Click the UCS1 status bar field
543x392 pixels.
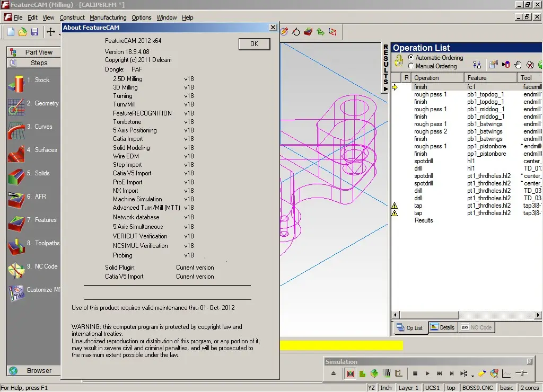(x=432, y=388)
